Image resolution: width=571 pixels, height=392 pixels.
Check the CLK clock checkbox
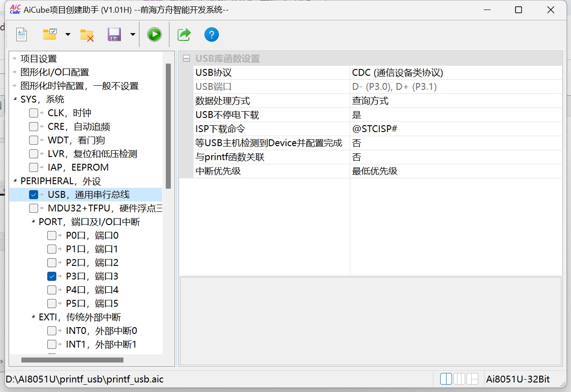pyautogui.click(x=33, y=113)
